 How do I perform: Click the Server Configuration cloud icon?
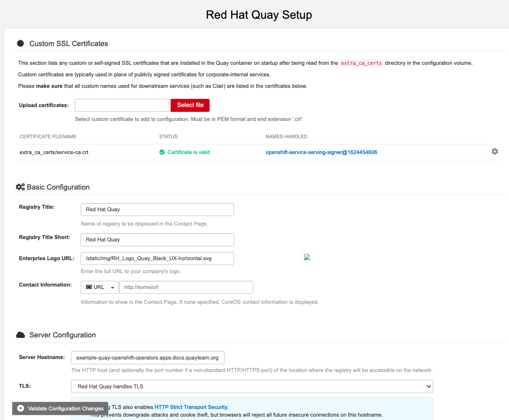click(x=20, y=335)
